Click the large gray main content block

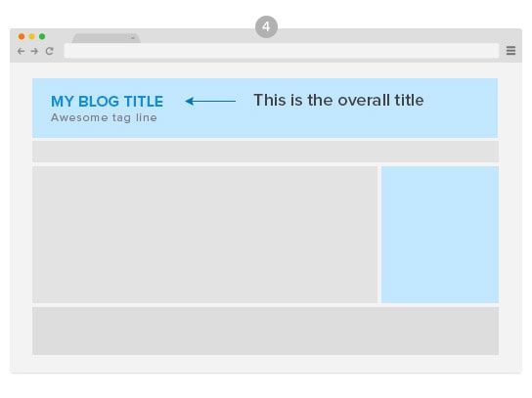pyautogui.click(x=205, y=235)
